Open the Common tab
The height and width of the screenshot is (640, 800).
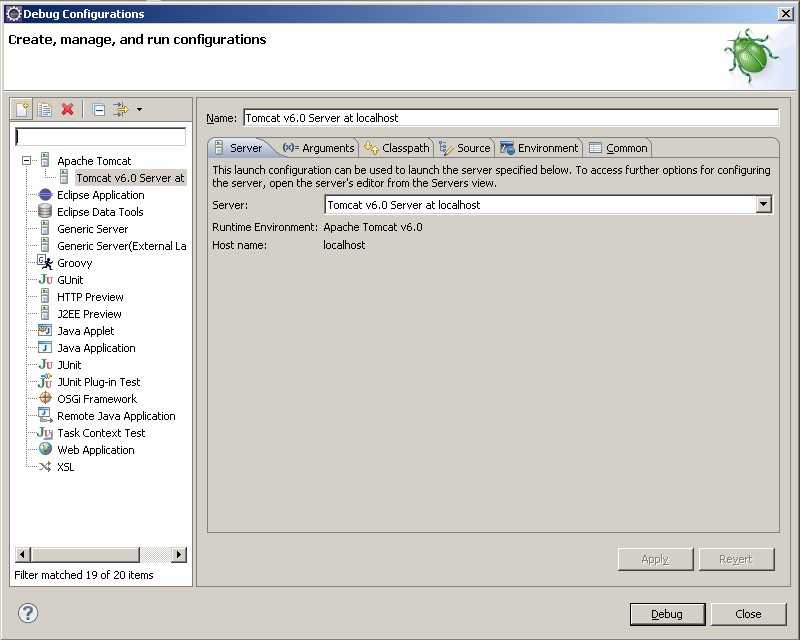point(618,148)
